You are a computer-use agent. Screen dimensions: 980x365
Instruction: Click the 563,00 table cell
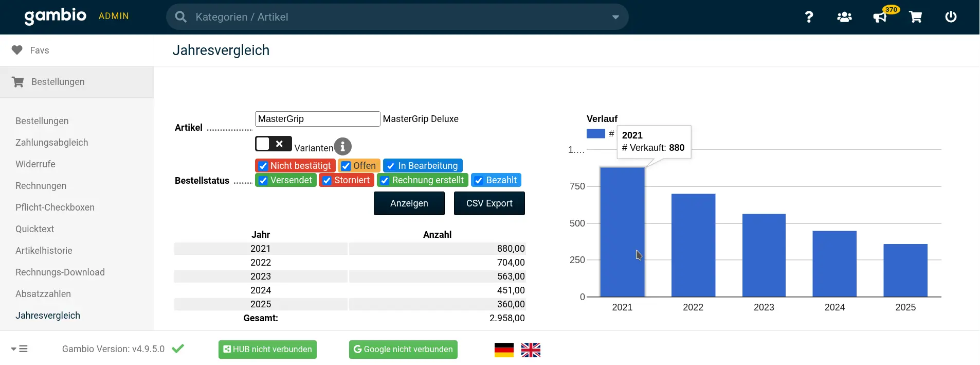(438, 276)
